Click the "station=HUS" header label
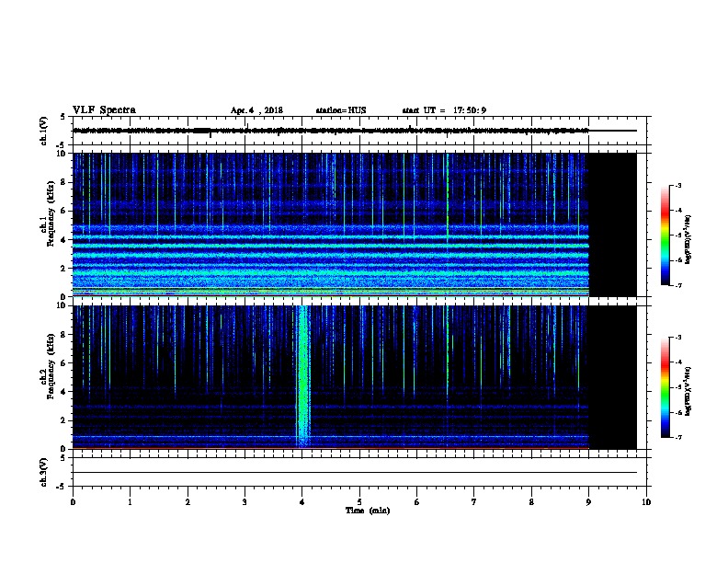The image size is (728, 563). coord(341,110)
